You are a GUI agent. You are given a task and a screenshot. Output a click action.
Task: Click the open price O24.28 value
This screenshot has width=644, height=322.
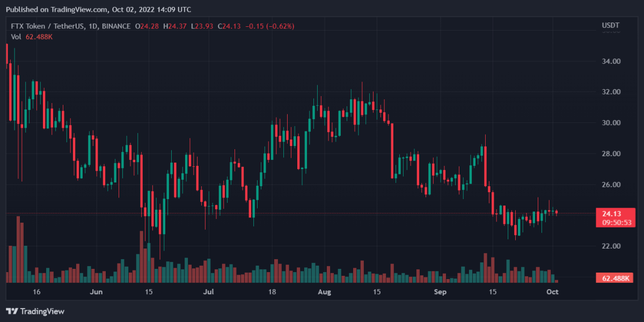click(148, 26)
